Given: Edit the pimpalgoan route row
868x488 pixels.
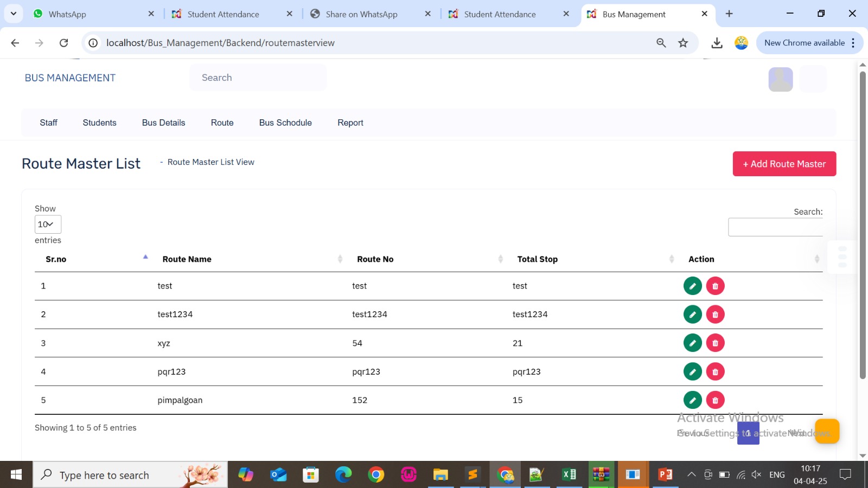Looking at the screenshot, I should coord(692,400).
